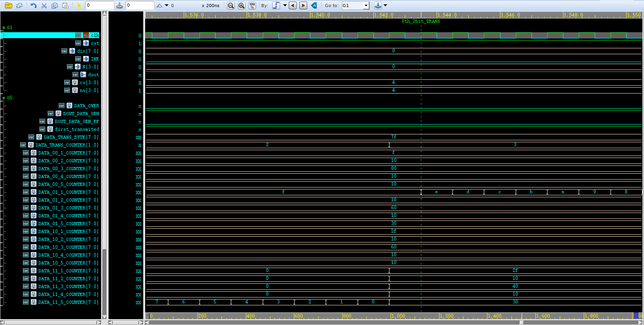Viewport: 644px width, 325px height.
Task: Click the cursor time input field
Action: pyautogui.click(x=100, y=6)
